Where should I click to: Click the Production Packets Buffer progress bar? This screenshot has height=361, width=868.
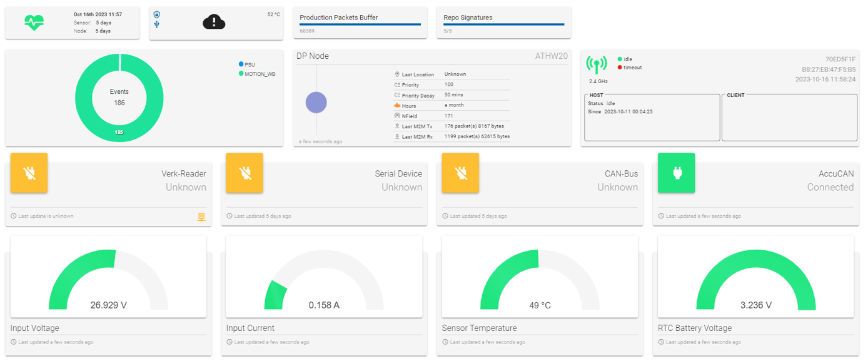coord(360,24)
